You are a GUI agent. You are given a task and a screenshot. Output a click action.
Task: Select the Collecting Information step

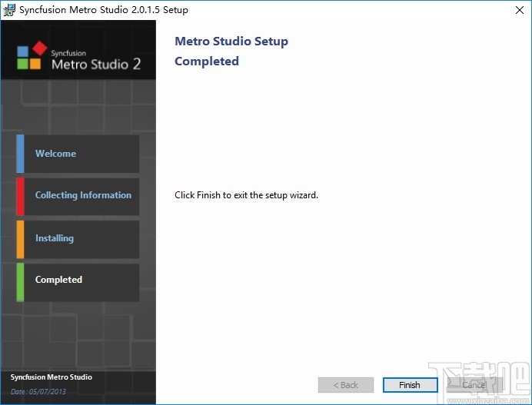point(78,197)
